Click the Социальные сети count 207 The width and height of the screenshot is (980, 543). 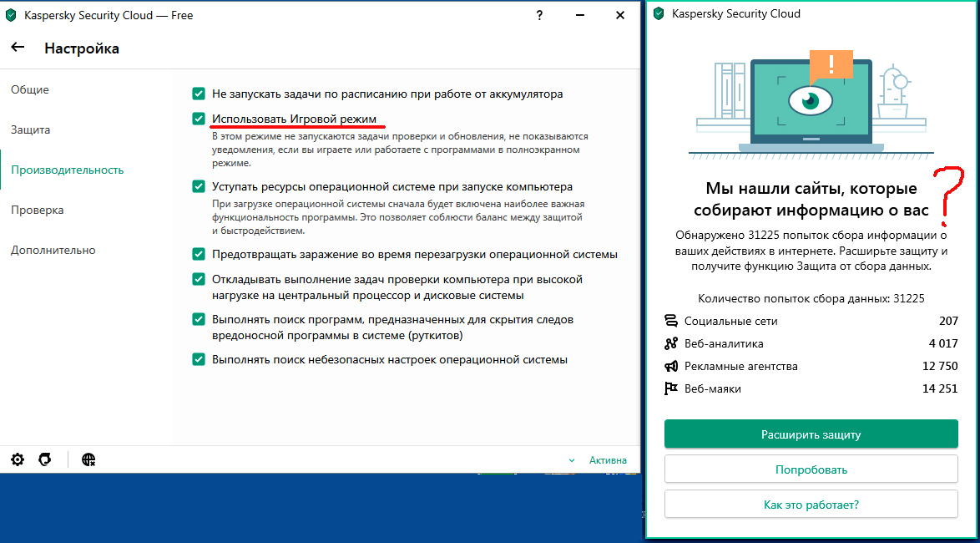(x=948, y=321)
